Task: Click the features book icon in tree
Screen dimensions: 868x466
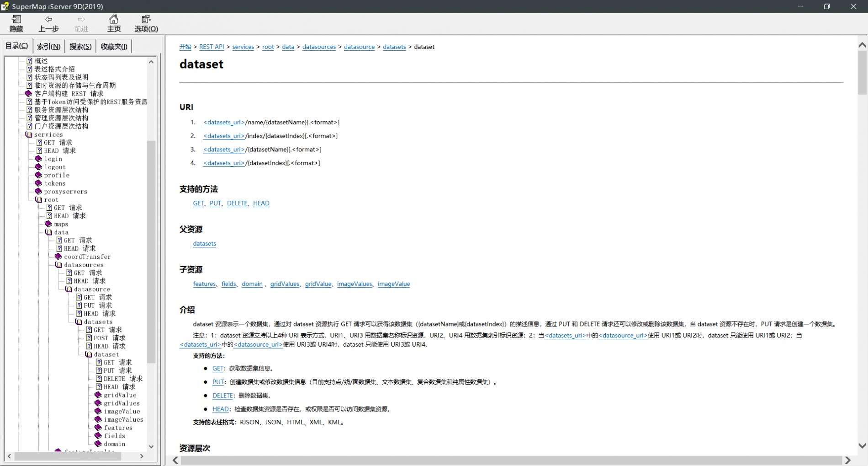Action: pos(98,428)
